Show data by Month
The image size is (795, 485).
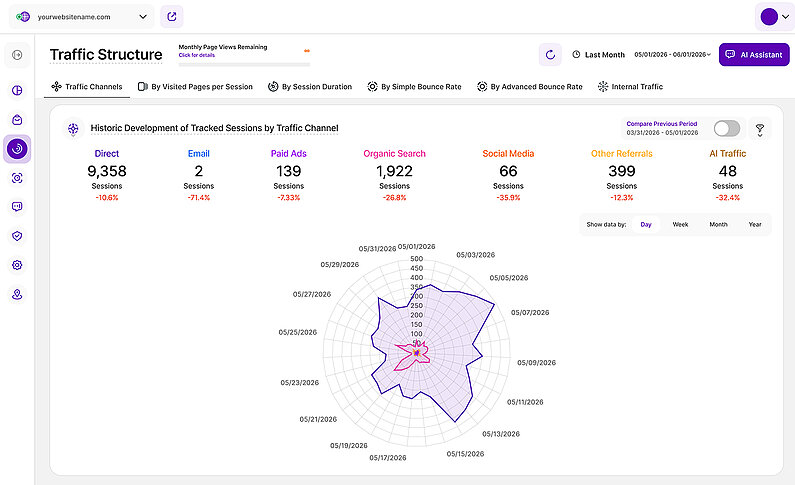click(x=718, y=225)
